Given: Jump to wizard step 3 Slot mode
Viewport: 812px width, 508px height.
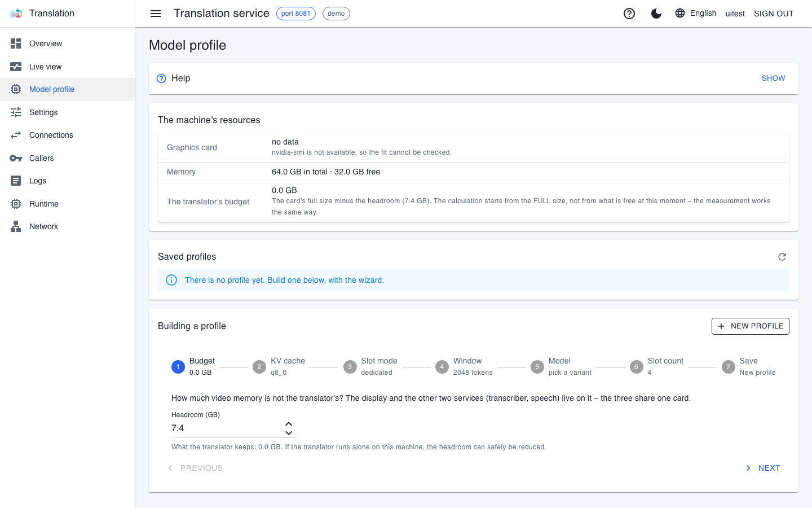Looking at the screenshot, I should coord(370,366).
